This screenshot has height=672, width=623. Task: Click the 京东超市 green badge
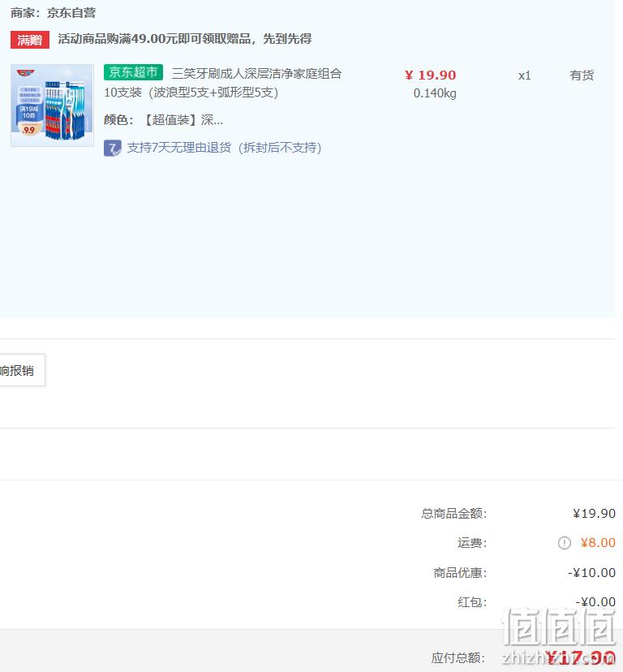133,72
